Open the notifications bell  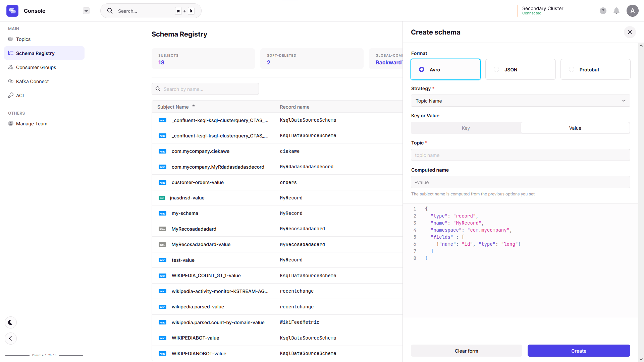[x=616, y=11]
